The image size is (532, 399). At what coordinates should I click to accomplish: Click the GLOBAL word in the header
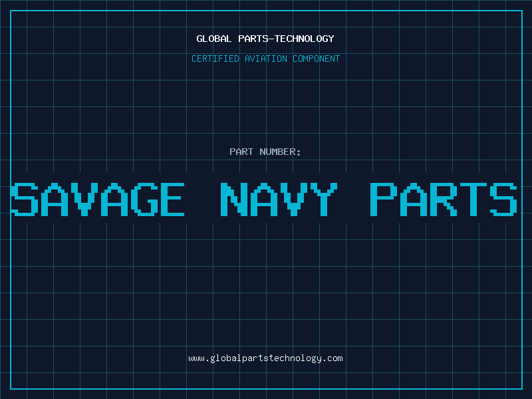pyautogui.click(x=213, y=39)
